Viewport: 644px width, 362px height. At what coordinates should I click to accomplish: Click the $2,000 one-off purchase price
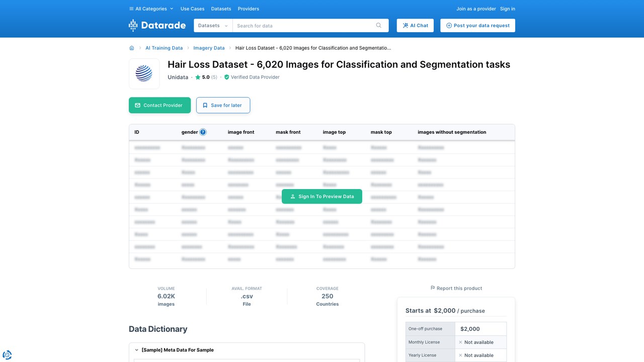click(470, 329)
